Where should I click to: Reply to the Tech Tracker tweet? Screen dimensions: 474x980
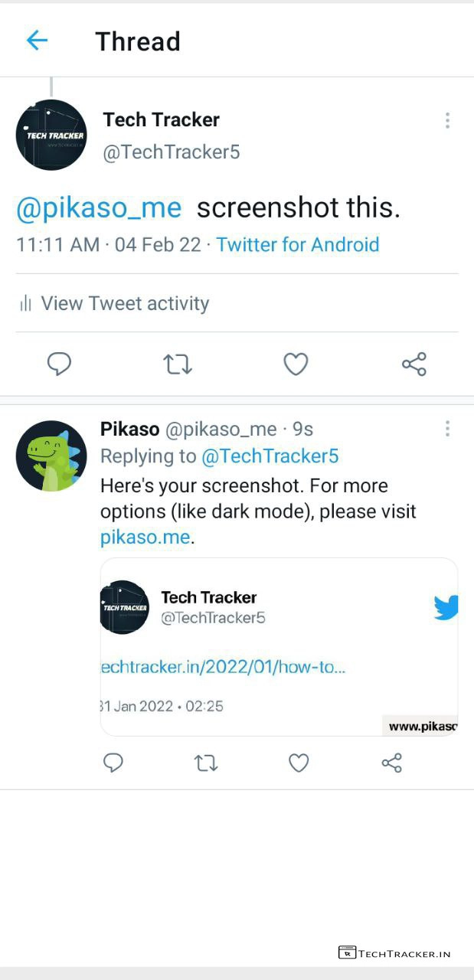pos(59,364)
